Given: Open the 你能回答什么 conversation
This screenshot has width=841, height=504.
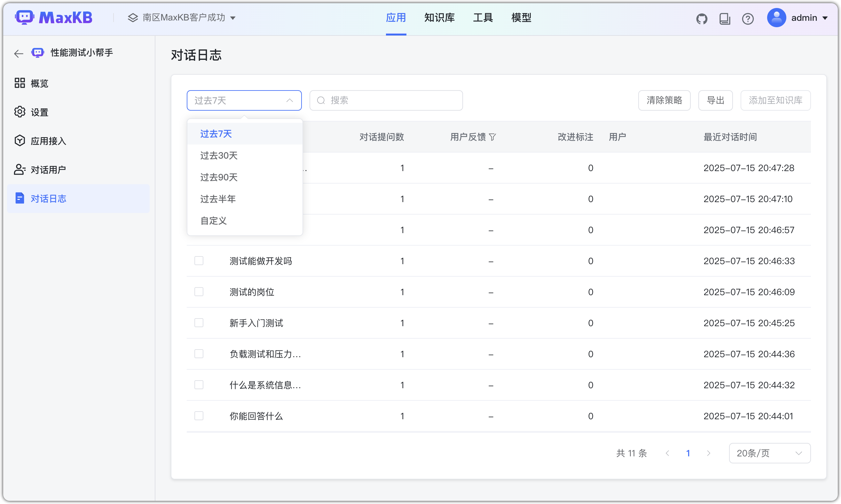Looking at the screenshot, I should (256, 416).
